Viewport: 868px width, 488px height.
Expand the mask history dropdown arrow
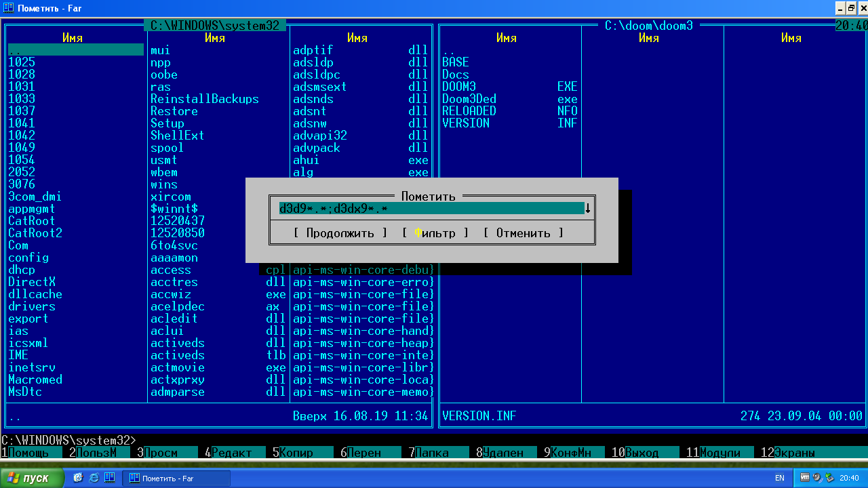pyautogui.click(x=587, y=209)
